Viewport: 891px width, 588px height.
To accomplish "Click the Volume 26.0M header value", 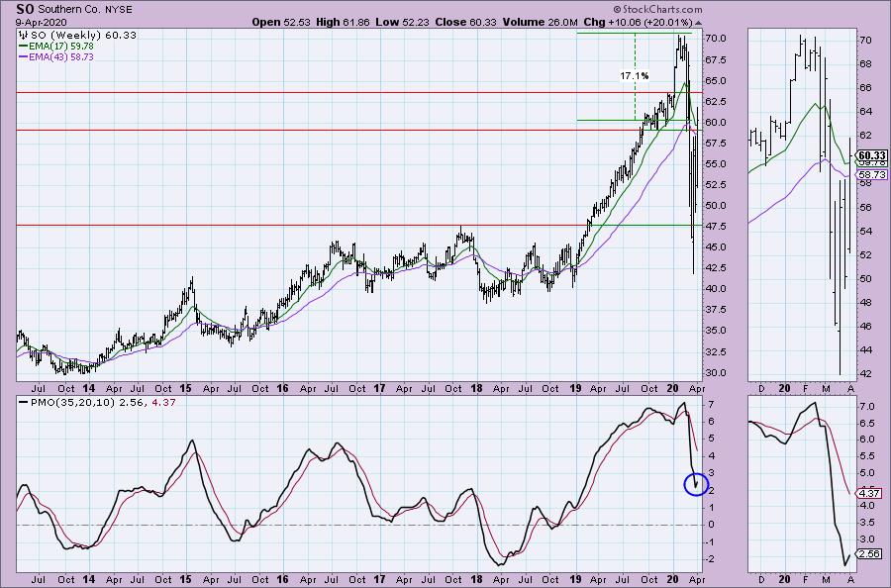I will (x=540, y=22).
